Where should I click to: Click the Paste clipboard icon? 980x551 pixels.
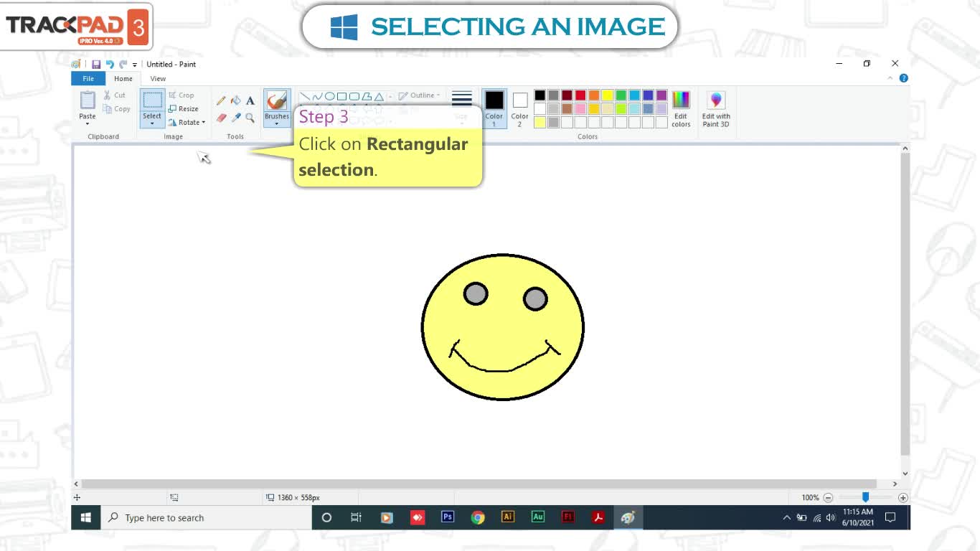click(x=88, y=100)
